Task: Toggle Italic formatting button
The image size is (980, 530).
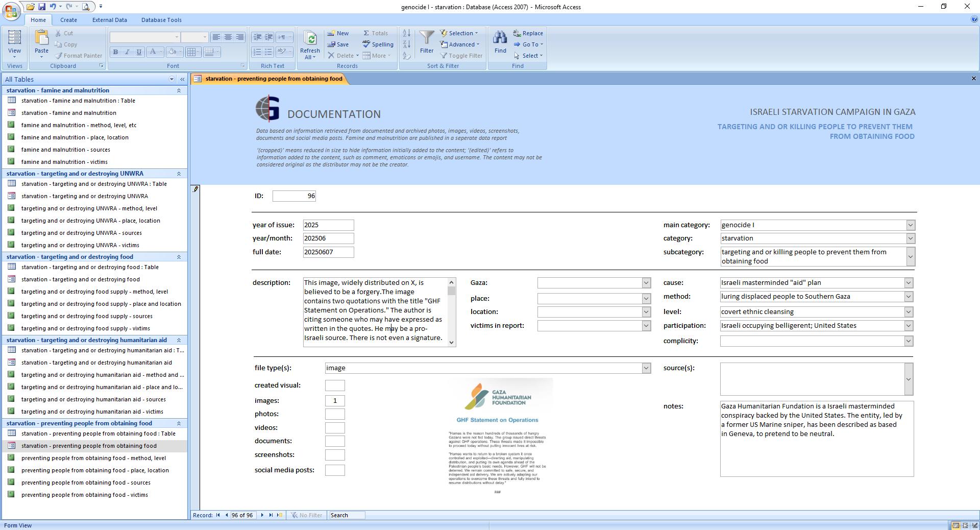Action: tap(127, 52)
